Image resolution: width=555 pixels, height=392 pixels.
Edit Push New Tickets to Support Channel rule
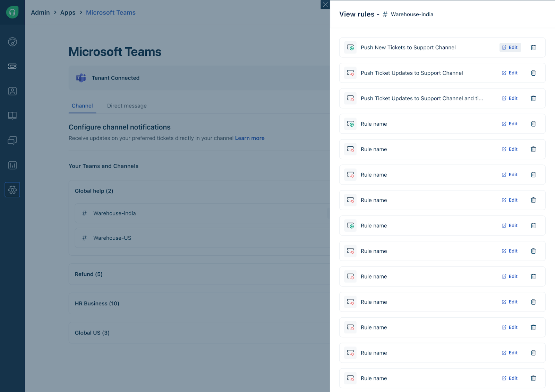point(510,48)
